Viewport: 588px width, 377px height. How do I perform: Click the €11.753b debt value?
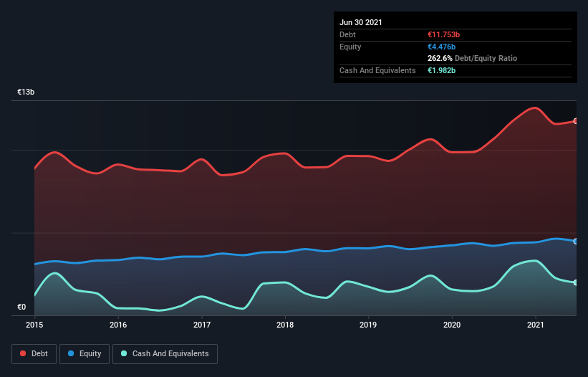[x=443, y=34]
